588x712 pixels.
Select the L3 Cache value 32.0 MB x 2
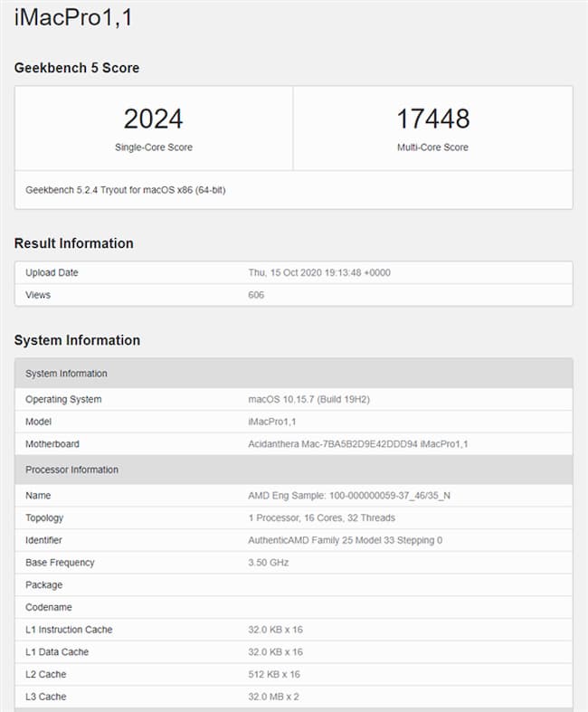274,697
